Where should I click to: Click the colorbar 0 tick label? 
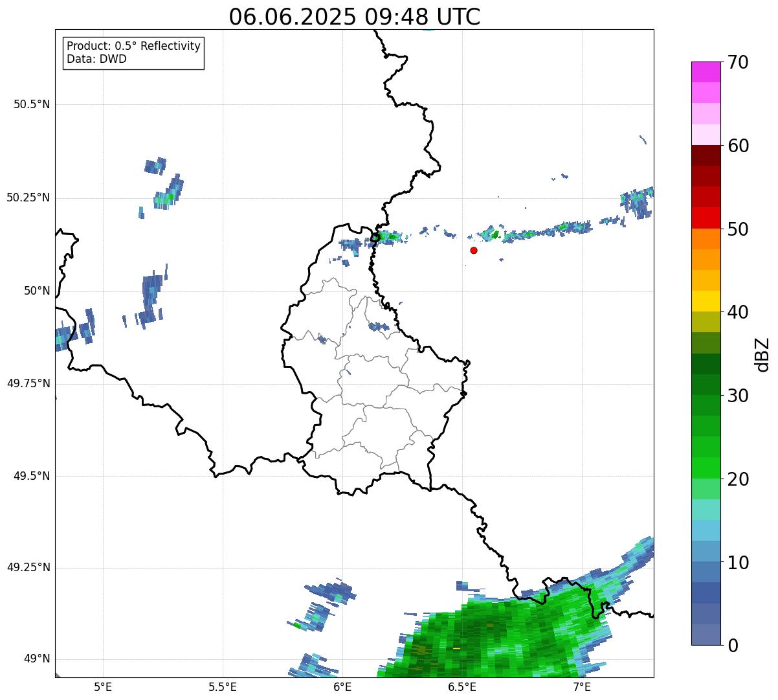click(x=733, y=646)
